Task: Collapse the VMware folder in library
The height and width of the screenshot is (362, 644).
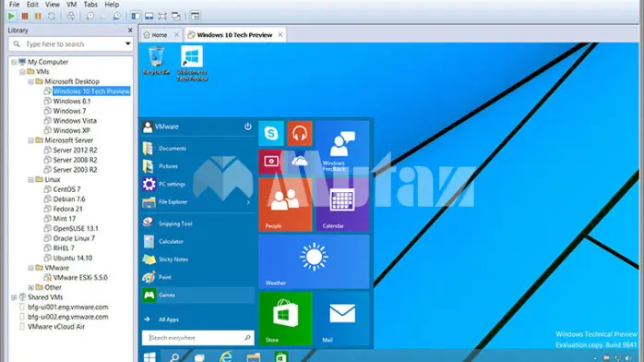Action: tap(30, 268)
